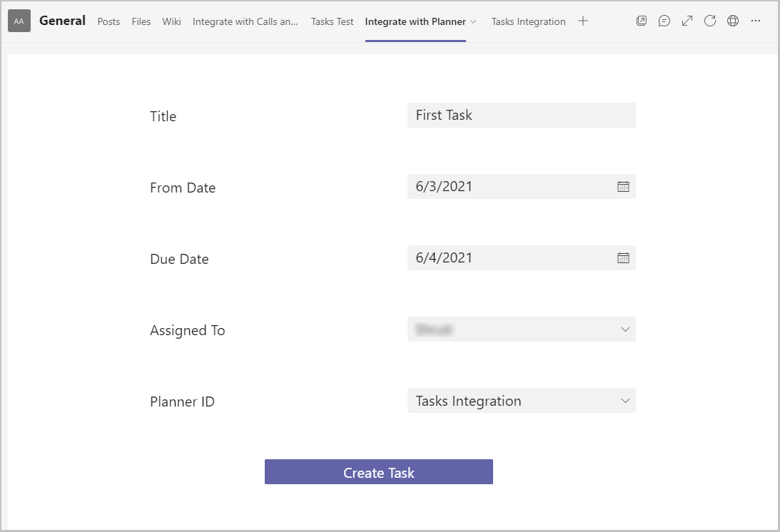Open the Integrate with Planner tab chevron
The height and width of the screenshot is (532, 780).
(473, 21)
